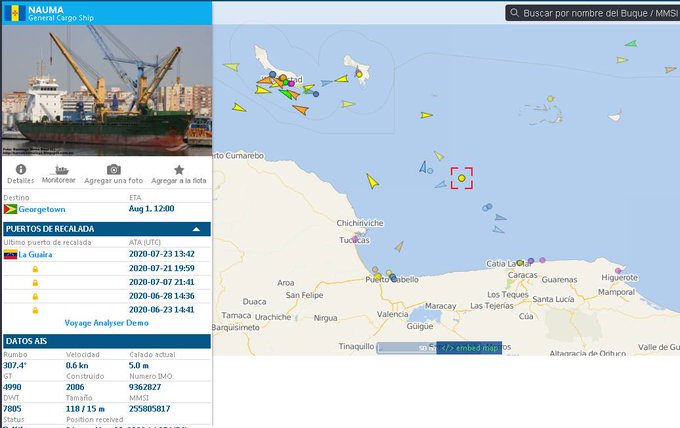Click the ATA value 2020-07-23 13:42
680x428 pixels.
161,254
